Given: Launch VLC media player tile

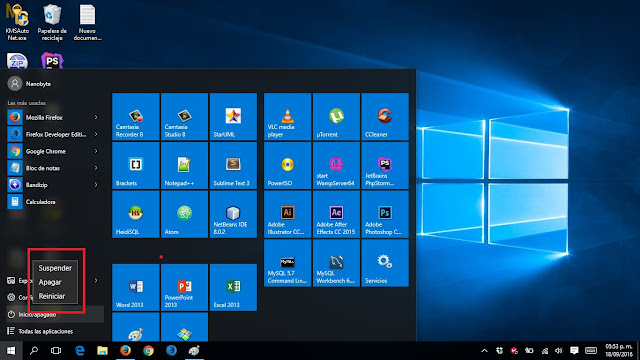Looking at the screenshot, I should [x=287, y=116].
